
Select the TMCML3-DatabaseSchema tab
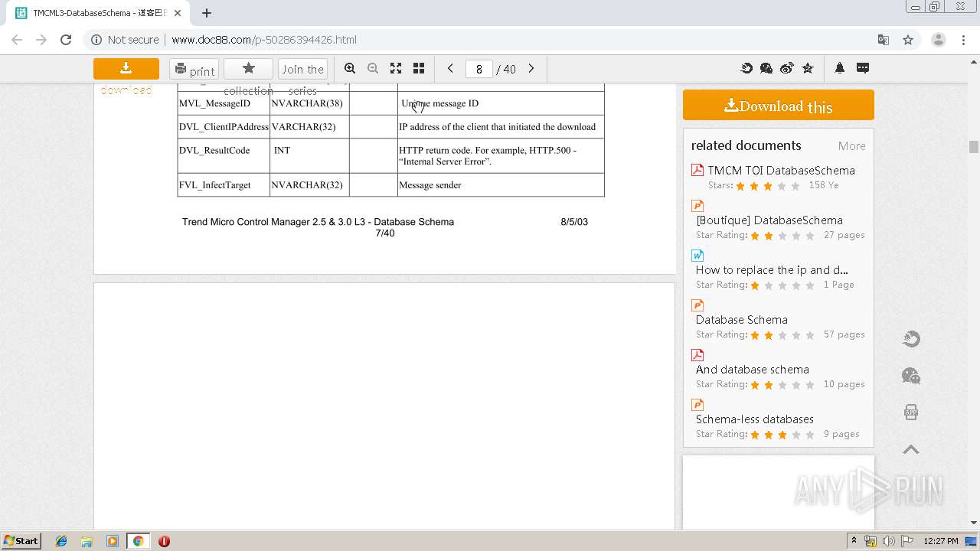click(x=98, y=13)
